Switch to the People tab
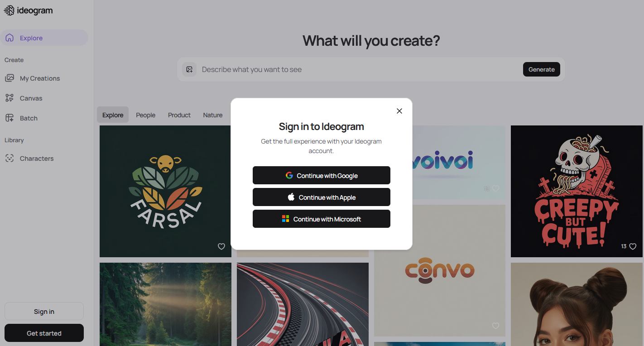The image size is (644, 346). point(146,115)
